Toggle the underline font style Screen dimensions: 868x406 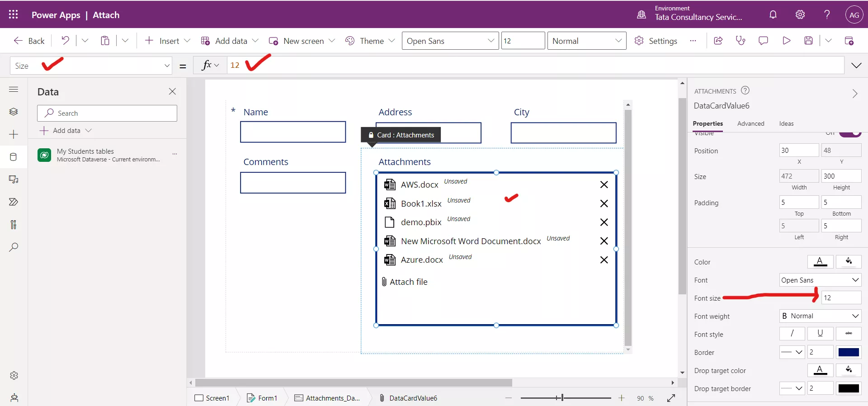click(x=820, y=334)
